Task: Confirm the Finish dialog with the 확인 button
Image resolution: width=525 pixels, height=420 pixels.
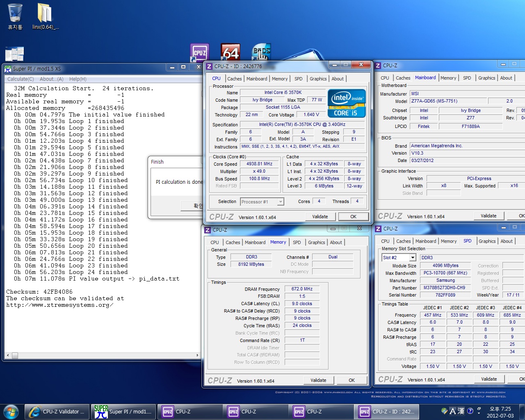Action: (192, 206)
